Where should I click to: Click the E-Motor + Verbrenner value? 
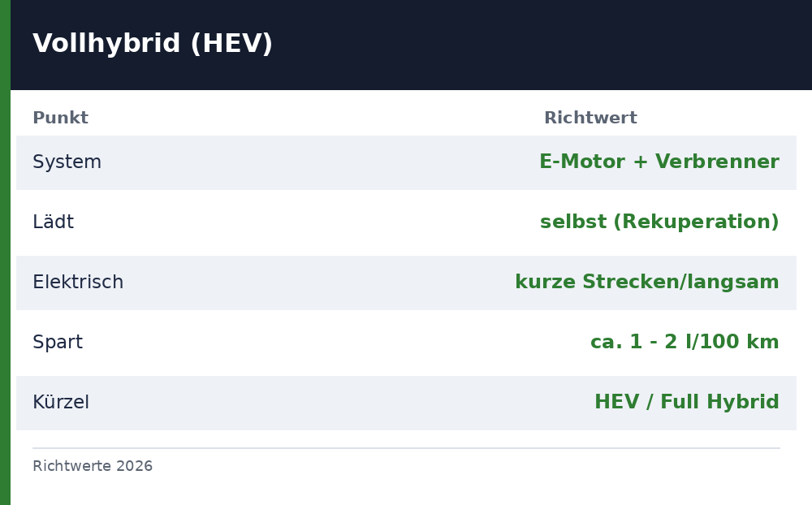pos(659,162)
